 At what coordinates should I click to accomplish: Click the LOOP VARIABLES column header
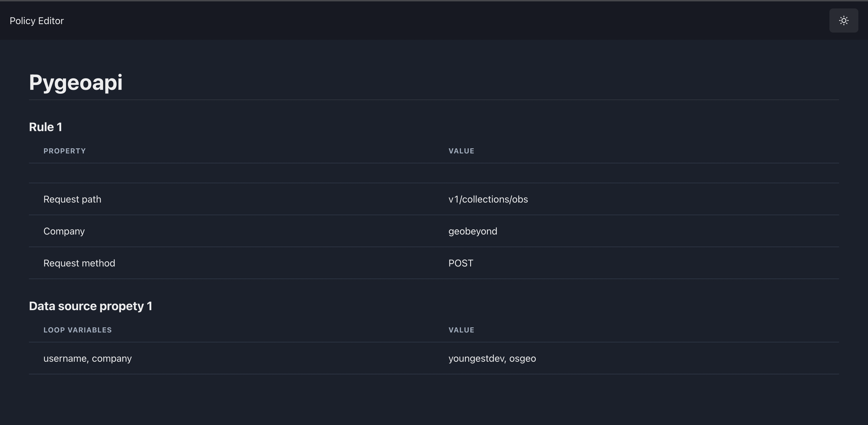coord(77,330)
